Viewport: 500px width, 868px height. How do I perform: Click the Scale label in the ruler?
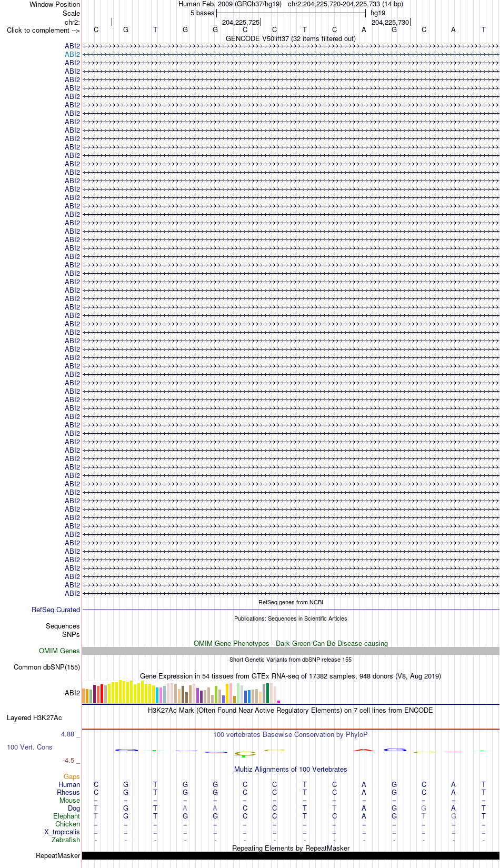click(72, 13)
